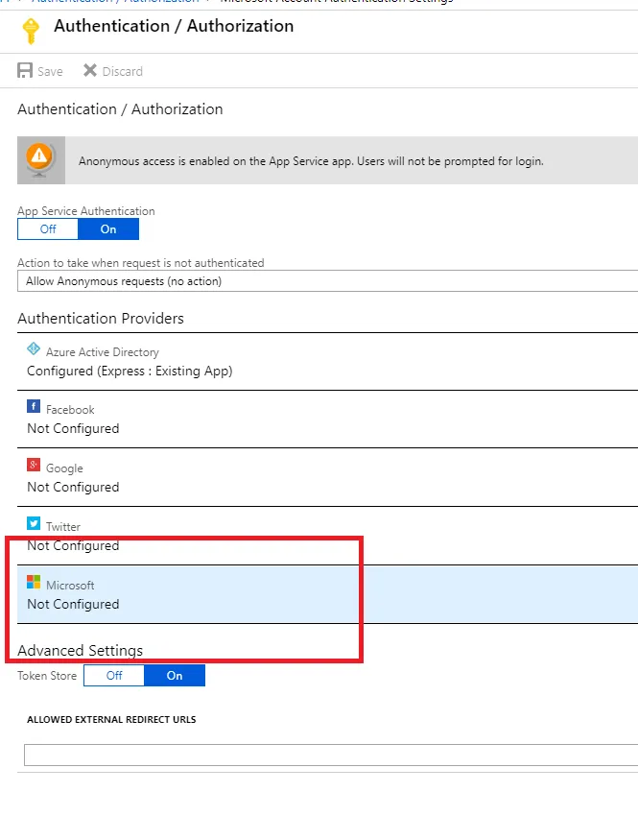This screenshot has width=638, height=840.
Task: Click the Microsoft logo icon
Action: (34, 583)
